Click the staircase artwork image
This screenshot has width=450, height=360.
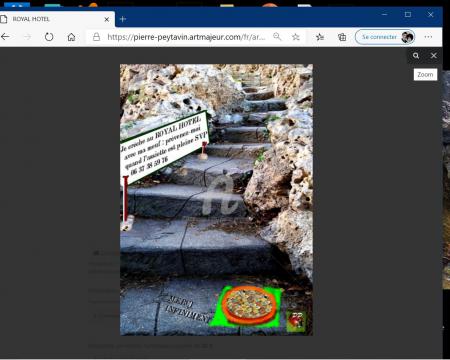point(216,200)
